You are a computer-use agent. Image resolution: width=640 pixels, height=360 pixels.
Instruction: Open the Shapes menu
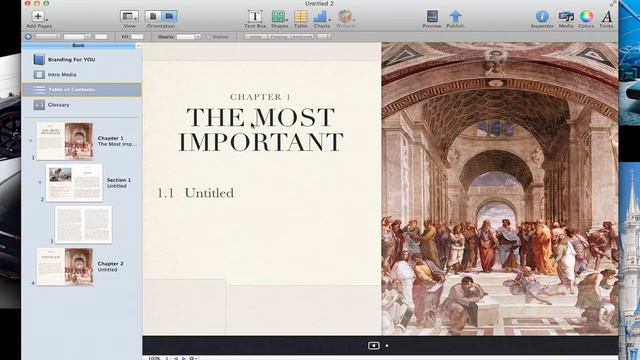[x=279, y=19]
